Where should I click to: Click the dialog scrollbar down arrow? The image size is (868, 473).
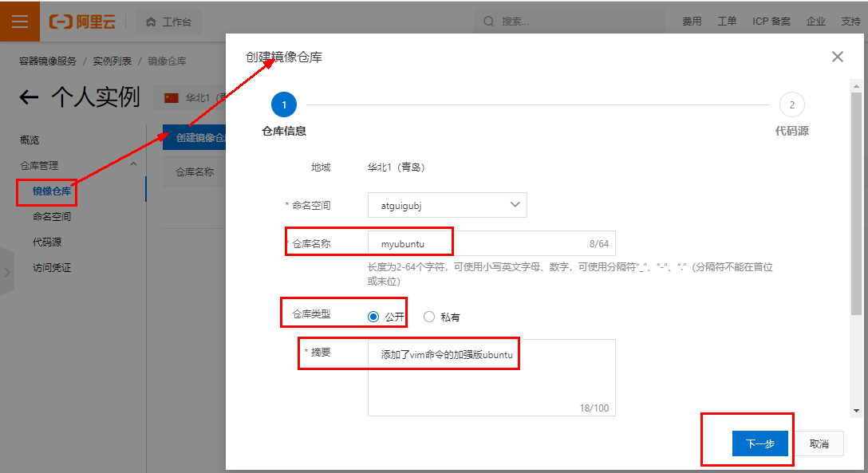[x=856, y=411]
